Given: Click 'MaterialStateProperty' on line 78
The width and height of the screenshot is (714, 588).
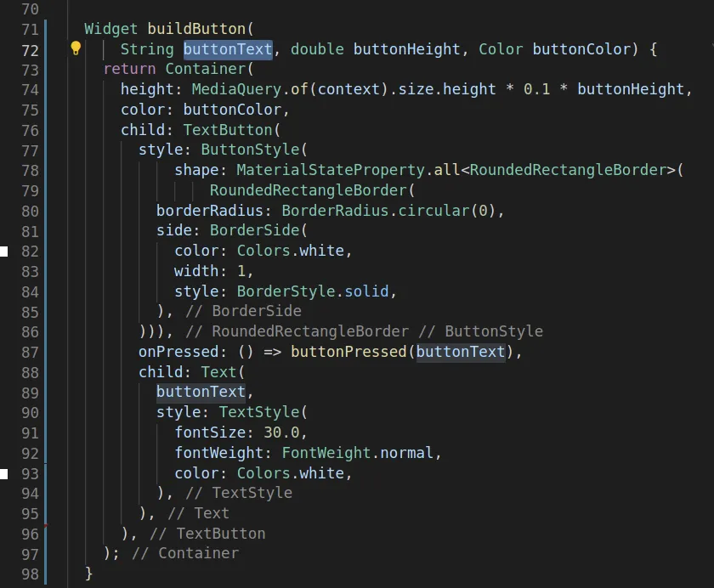Looking at the screenshot, I should pyautogui.click(x=331, y=170).
